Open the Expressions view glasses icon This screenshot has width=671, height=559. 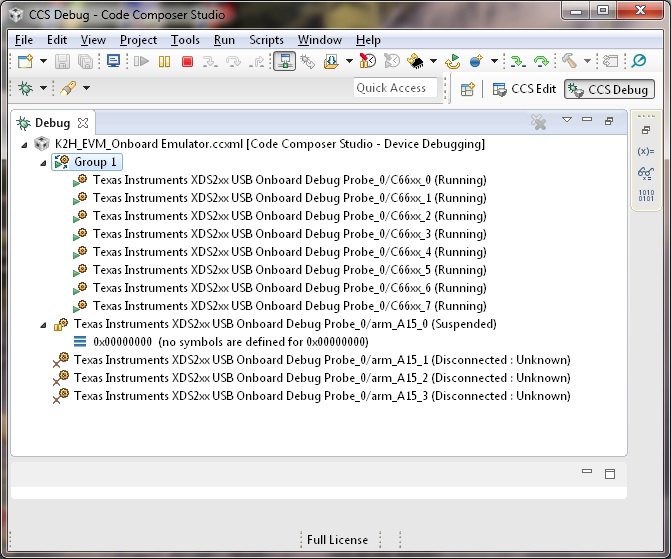pos(645,172)
